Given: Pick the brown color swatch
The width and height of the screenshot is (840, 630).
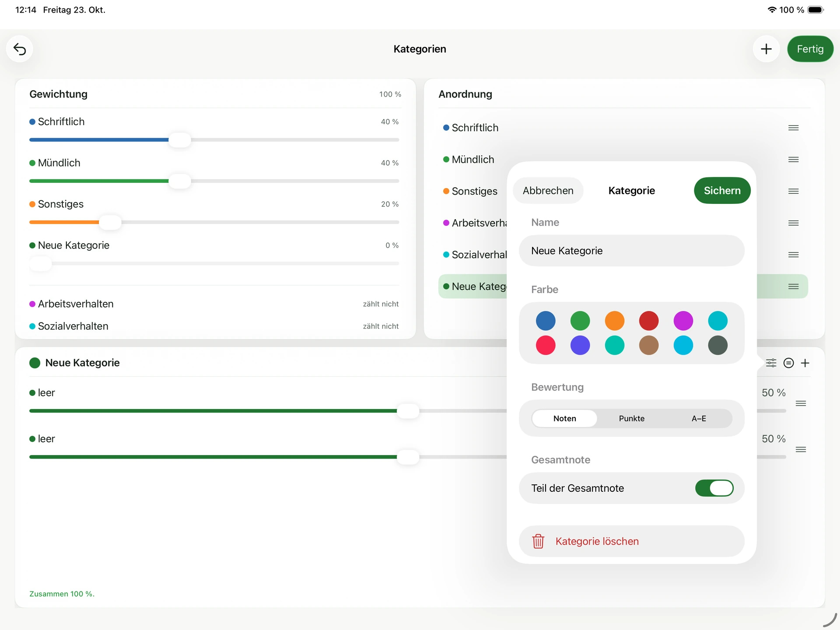Looking at the screenshot, I should (x=649, y=345).
